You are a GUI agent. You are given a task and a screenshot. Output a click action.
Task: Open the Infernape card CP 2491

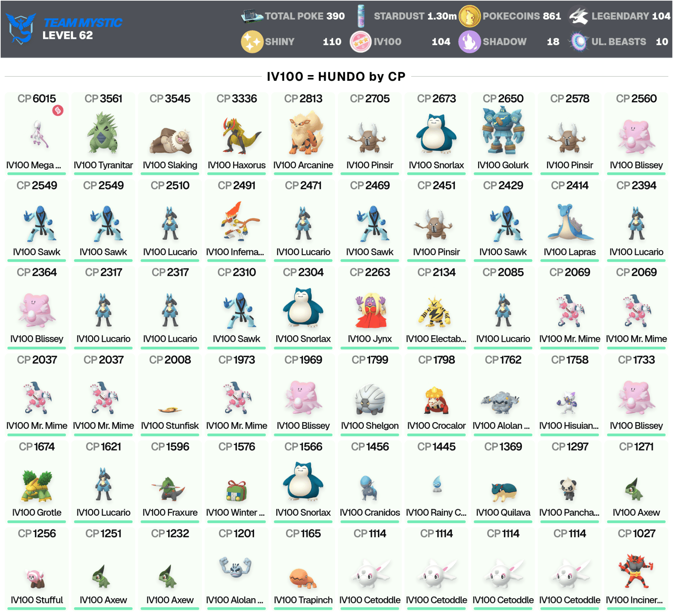[237, 220]
